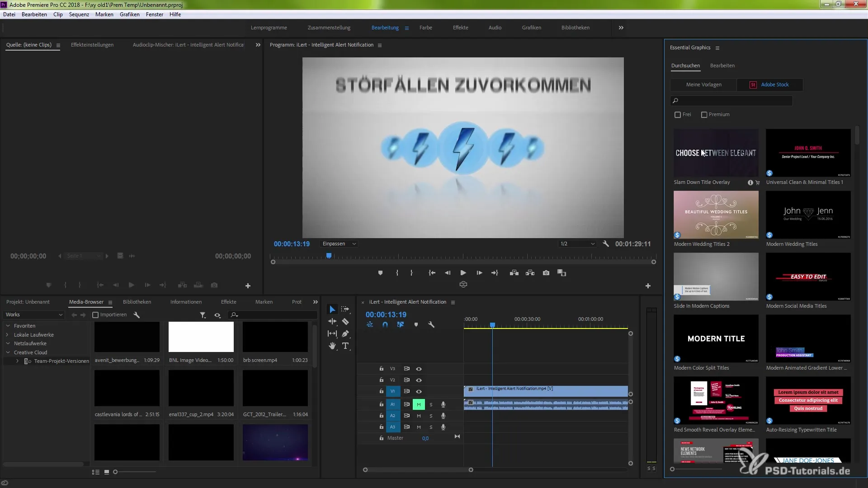Viewport: 868px width, 488px height.
Task: Export frame with camera icon
Action: tap(546, 273)
